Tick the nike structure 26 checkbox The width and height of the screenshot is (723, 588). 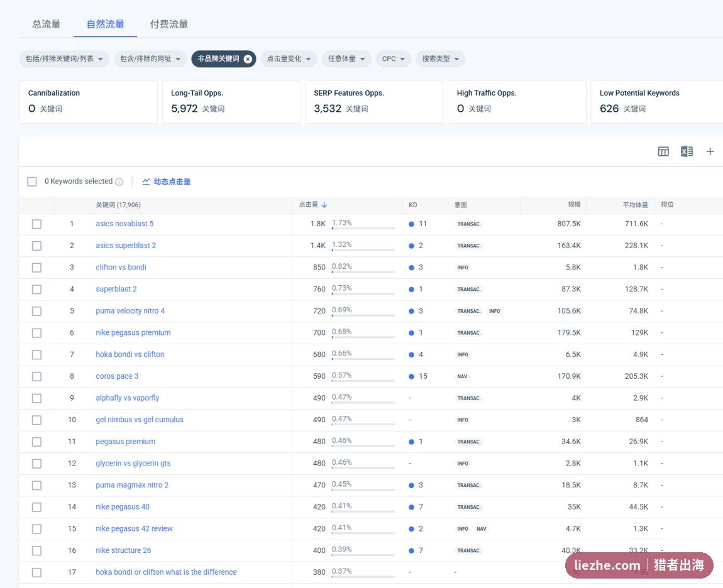[36, 551]
